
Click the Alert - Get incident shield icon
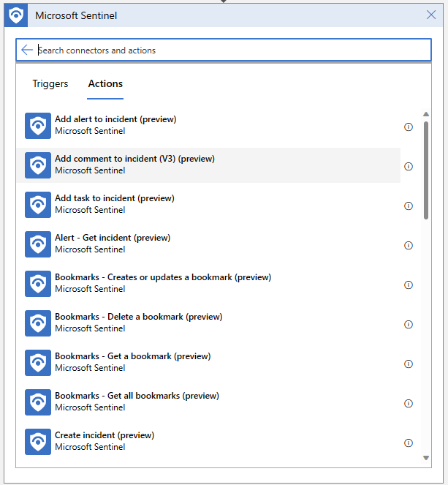click(38, 244)
